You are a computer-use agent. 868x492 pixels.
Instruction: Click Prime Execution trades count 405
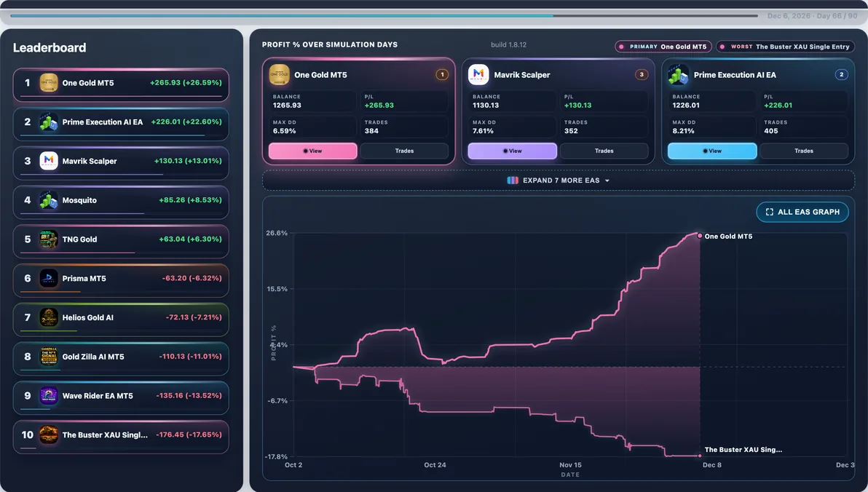point(771,131)
